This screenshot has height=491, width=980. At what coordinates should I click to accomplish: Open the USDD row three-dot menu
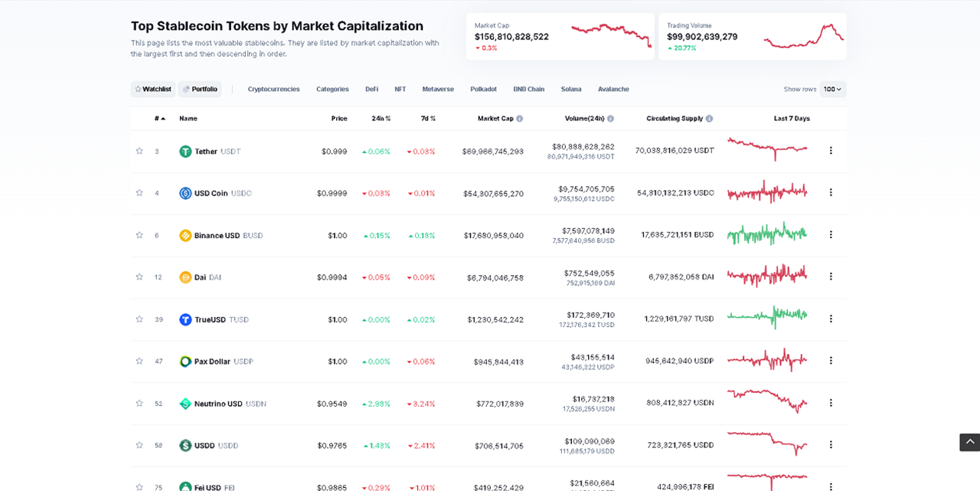[831, 445]
